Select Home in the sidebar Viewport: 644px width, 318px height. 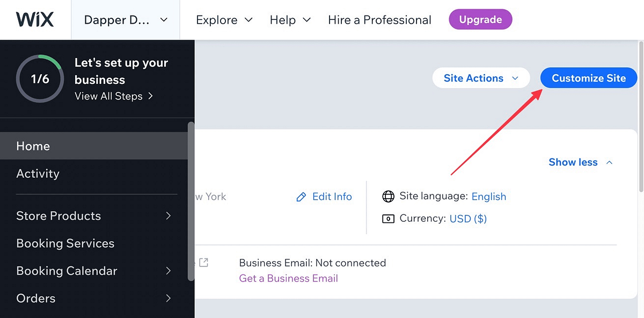click(33, 146)
